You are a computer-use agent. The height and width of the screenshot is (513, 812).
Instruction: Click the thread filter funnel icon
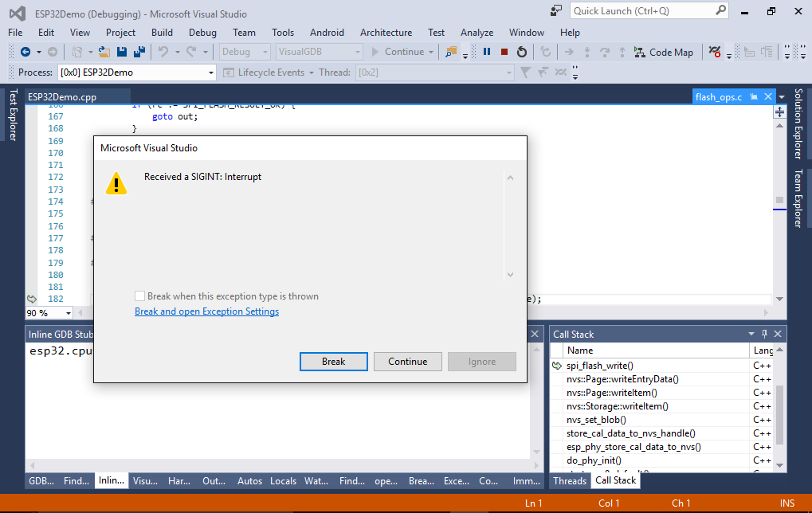(525, 72)
